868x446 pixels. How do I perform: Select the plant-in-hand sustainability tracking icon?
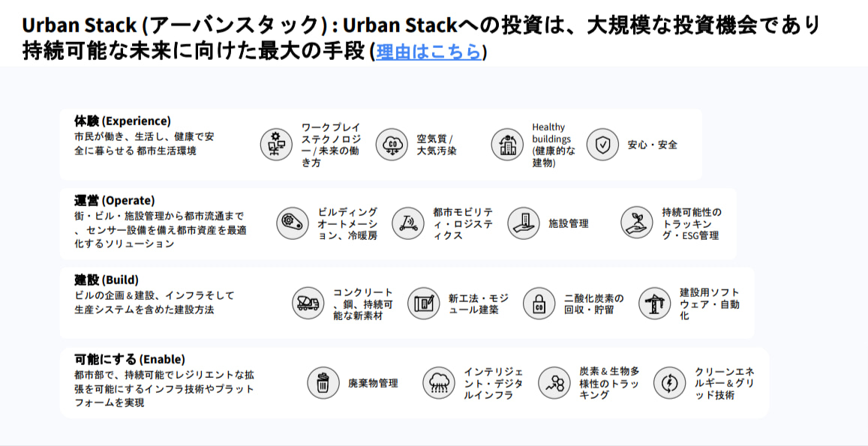click(x=637, y=223)
